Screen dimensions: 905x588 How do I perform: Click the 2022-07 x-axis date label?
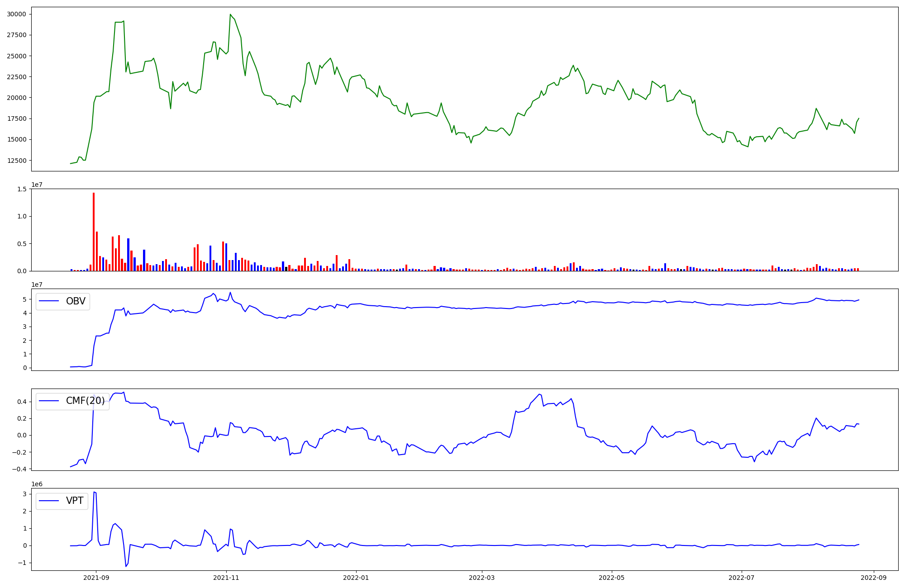(x=742, y=577)
